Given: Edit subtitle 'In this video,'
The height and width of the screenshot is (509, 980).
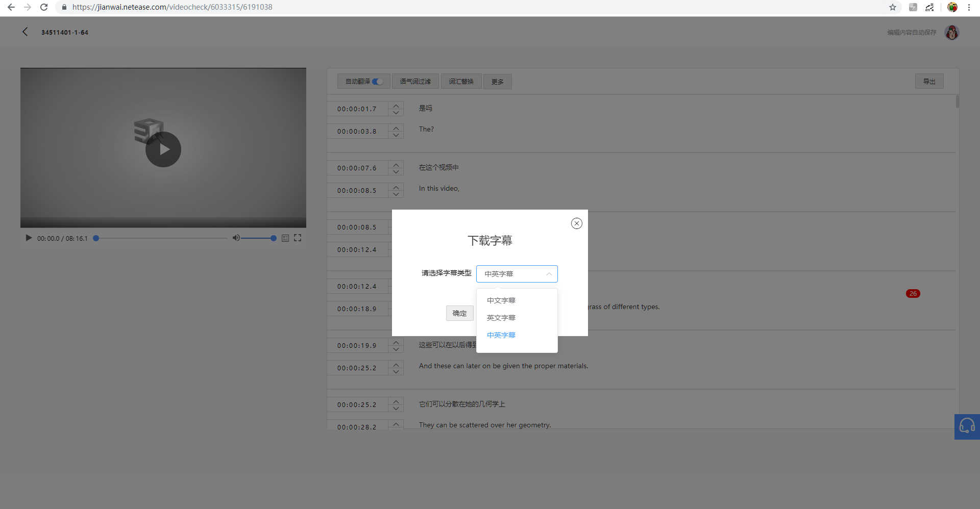Looking at the screenshot, I should pyautogui.click(x=439, y=188).
